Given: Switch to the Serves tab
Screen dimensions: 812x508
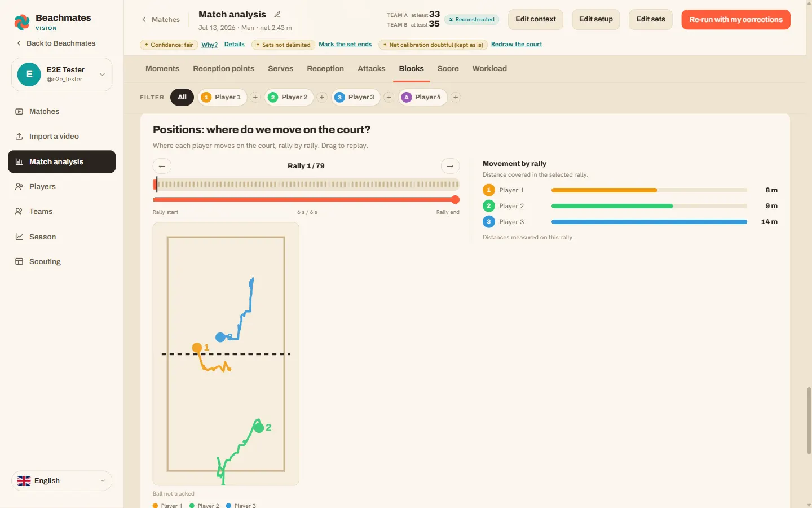Looking at the screenshot, I should [281, 69].
